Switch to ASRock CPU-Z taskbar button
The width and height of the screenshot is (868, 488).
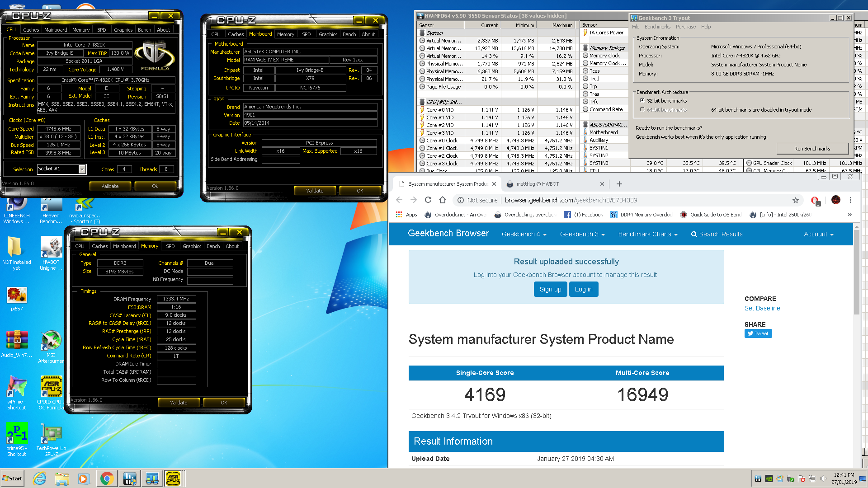point(173,479)
